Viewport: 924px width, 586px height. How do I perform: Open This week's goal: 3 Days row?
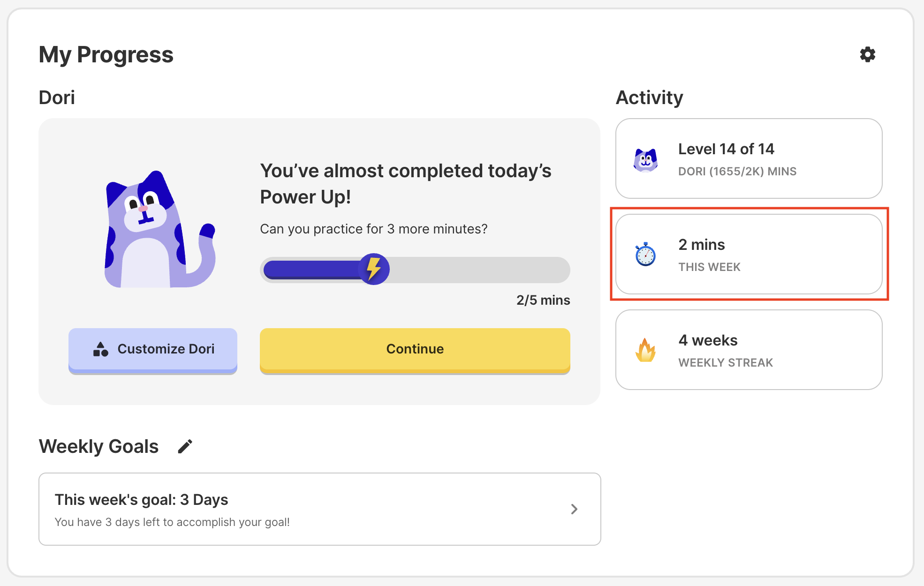click(x=319, y=509)
